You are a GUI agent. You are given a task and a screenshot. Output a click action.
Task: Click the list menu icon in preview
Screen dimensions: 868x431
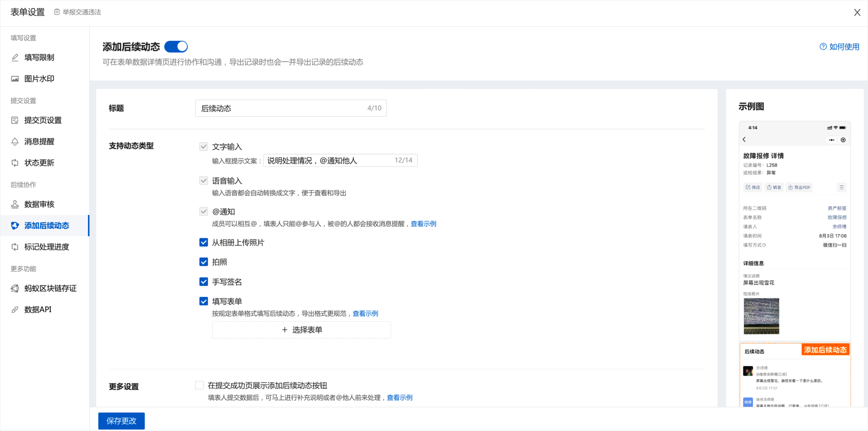[842, 187]
